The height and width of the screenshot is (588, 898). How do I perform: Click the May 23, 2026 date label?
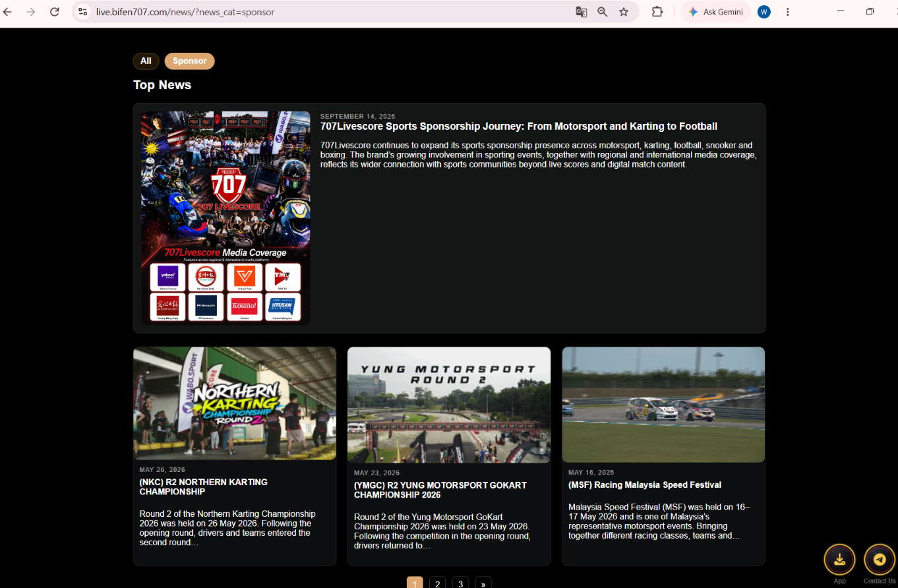tap(376, 473)
